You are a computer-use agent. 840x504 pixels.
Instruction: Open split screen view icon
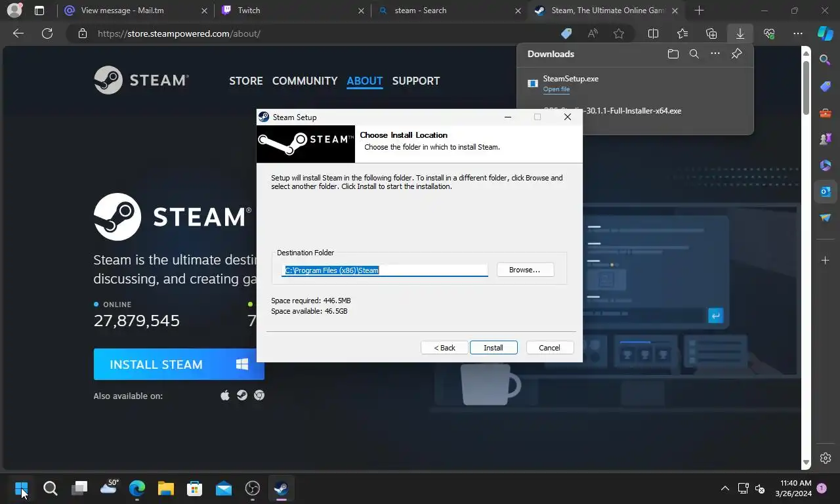coord(654,33)
